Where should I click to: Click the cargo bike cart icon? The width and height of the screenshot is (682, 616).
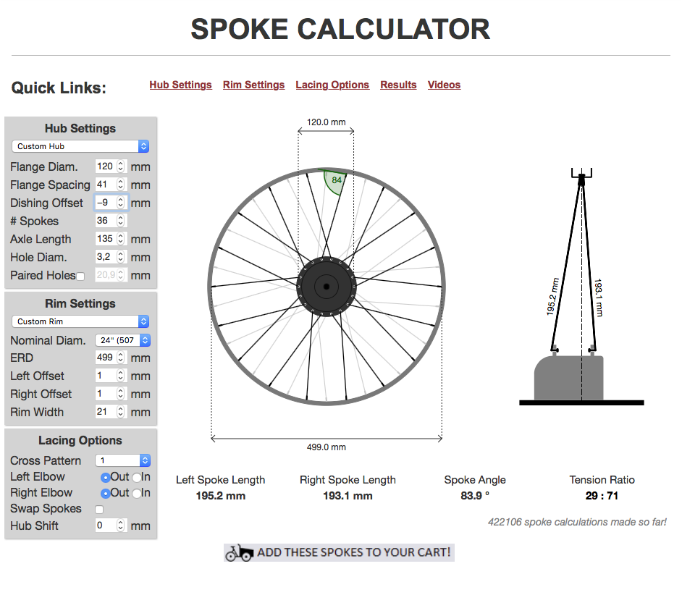(239, 553)
